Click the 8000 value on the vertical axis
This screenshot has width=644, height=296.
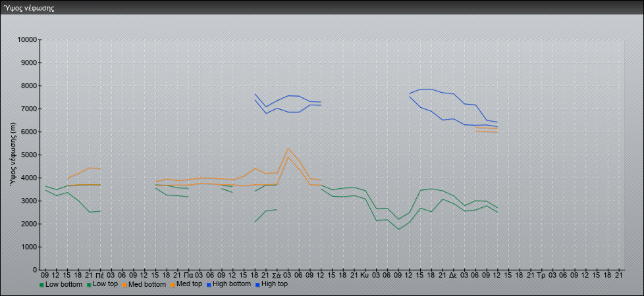(29, 86)
